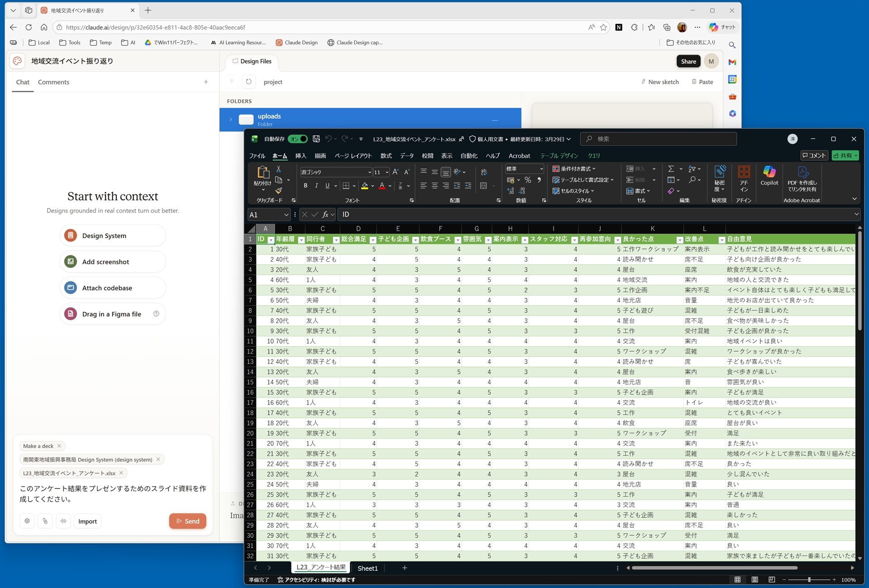Click the Excel search box
This screenshot has width=869, height=588.
pyautogui.click(x=659, y=139)
